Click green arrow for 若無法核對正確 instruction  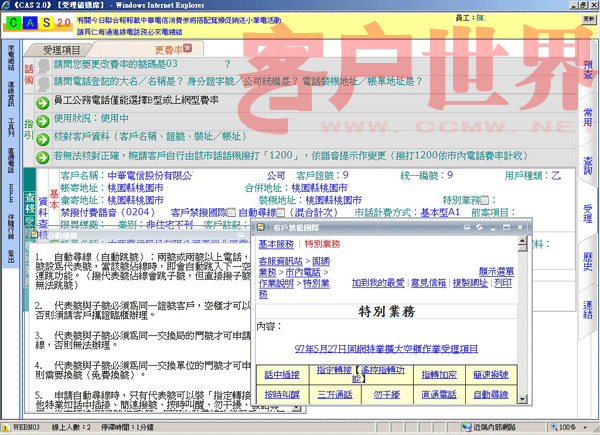point(42,157)
